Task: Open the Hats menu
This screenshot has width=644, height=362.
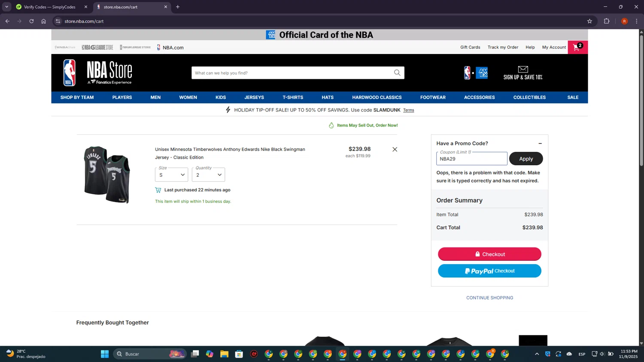Action: [328, 97]
